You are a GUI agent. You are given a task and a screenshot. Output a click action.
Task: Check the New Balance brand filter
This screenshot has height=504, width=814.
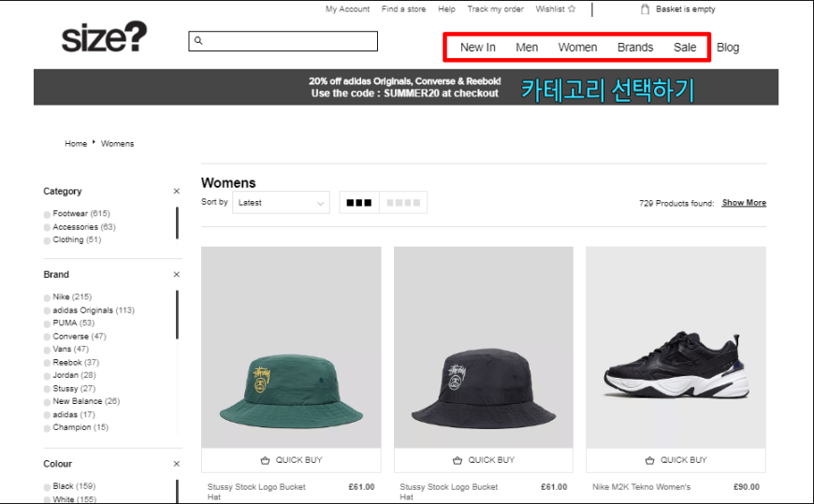coord(47,402)
